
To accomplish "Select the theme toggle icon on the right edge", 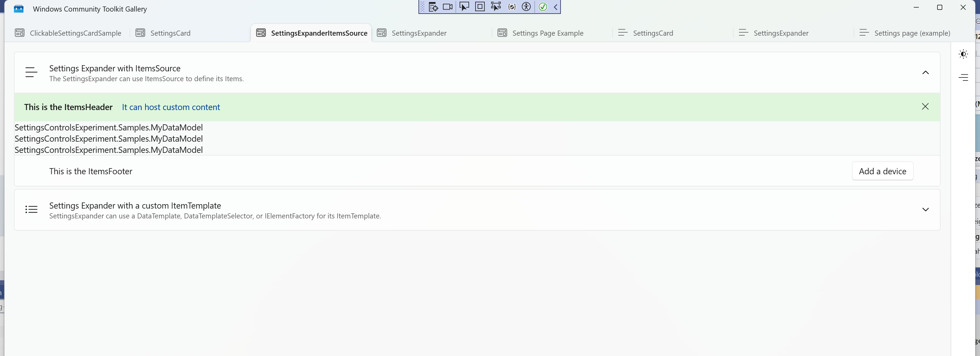I will [963, 54].
